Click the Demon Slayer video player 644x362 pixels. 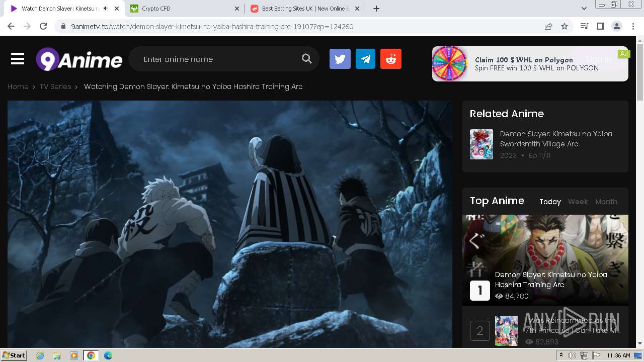pos(230,224)
